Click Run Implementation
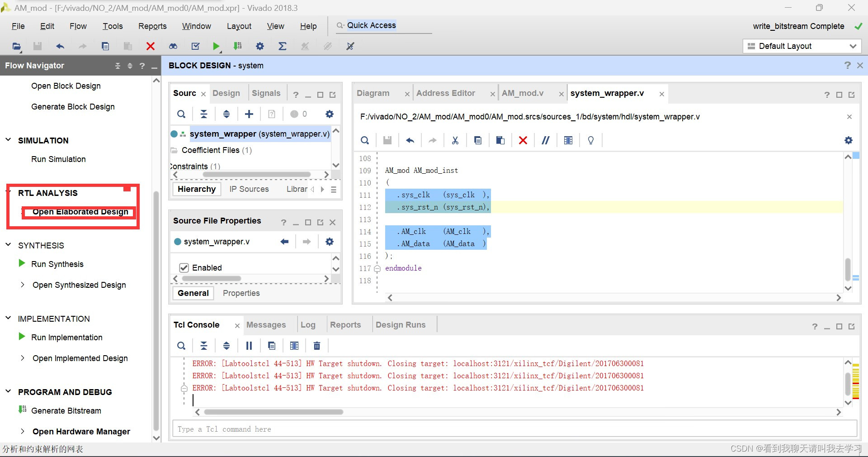Screen dimensions: 868x457 coord(67,338)
